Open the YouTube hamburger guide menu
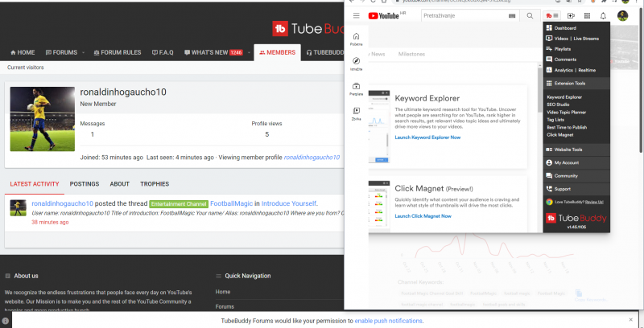644x328 pixels. point(357,15)
